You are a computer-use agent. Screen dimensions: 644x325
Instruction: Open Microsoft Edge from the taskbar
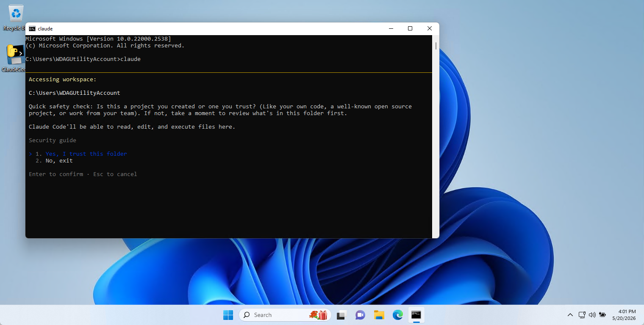(397, 315)
